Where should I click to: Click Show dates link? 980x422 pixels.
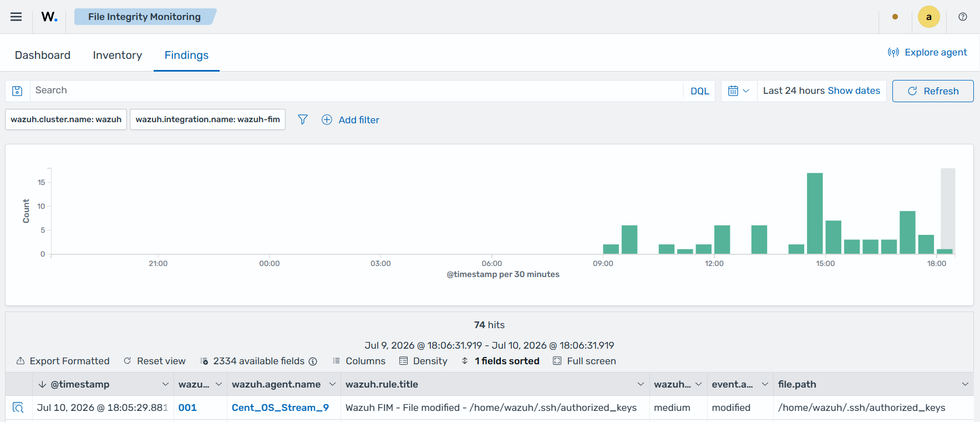coord(854,91)
